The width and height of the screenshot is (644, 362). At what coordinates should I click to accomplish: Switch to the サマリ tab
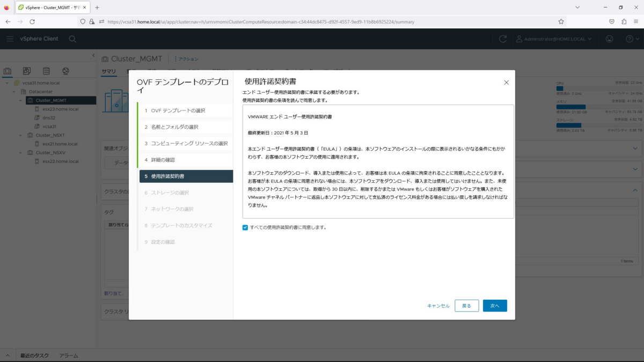[109, 71]
